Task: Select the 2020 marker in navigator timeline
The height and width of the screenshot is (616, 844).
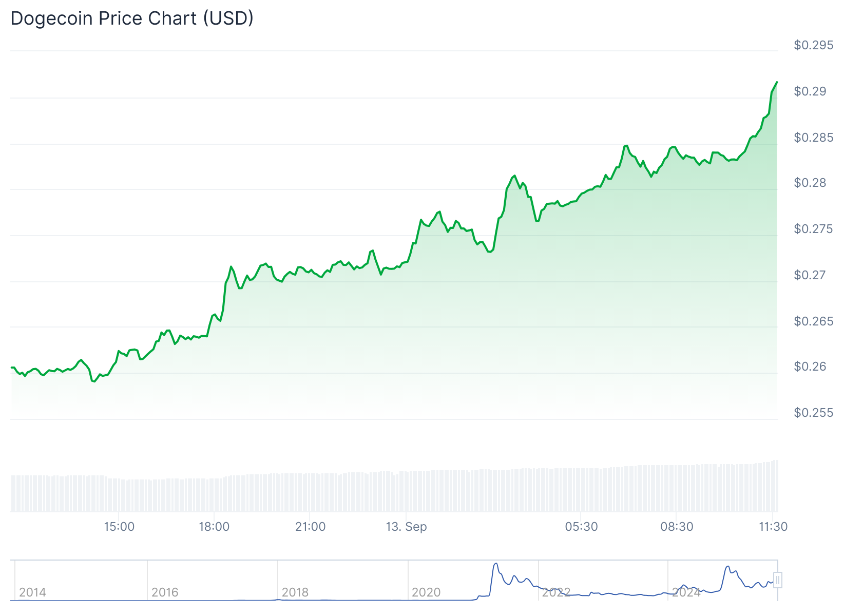Action: tap(426, 592)
